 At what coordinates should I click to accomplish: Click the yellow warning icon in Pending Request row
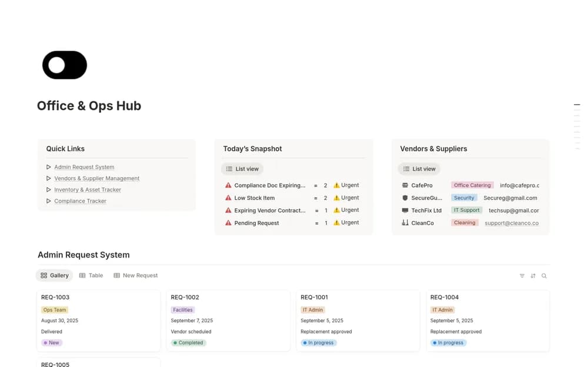tap(336, 222)
